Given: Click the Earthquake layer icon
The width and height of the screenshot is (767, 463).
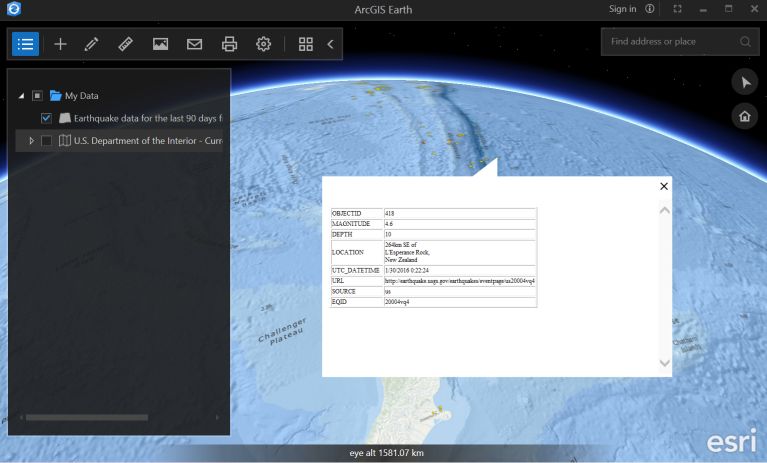Looking at the screenshot, I should 65,118.
